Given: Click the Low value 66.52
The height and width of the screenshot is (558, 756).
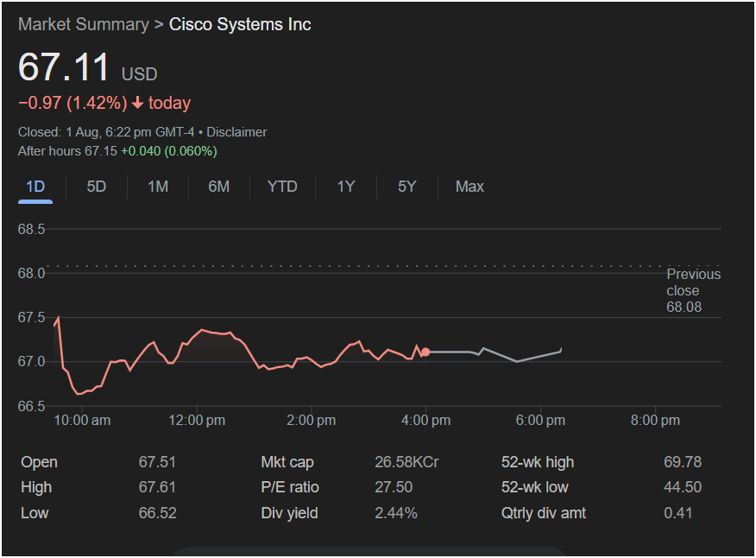Looking at the screenshot, I should [157, 513].
